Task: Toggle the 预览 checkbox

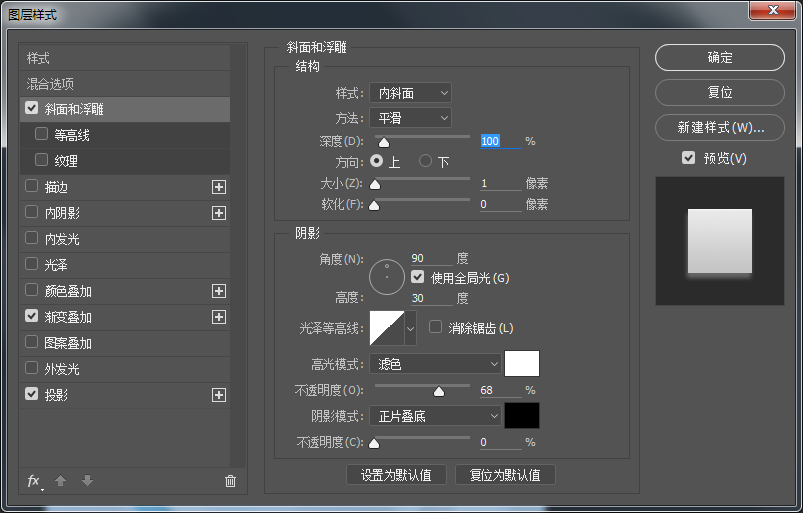Action: click(688, 158)
